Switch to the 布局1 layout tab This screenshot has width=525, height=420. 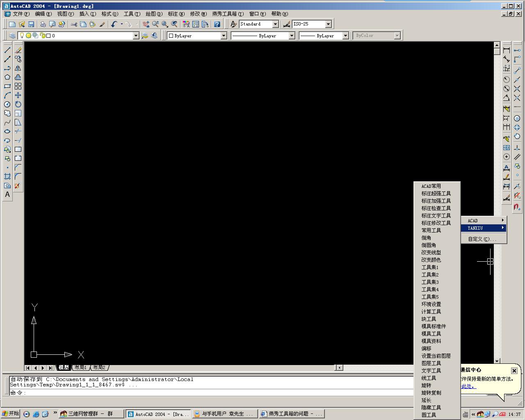click(80, 367)
